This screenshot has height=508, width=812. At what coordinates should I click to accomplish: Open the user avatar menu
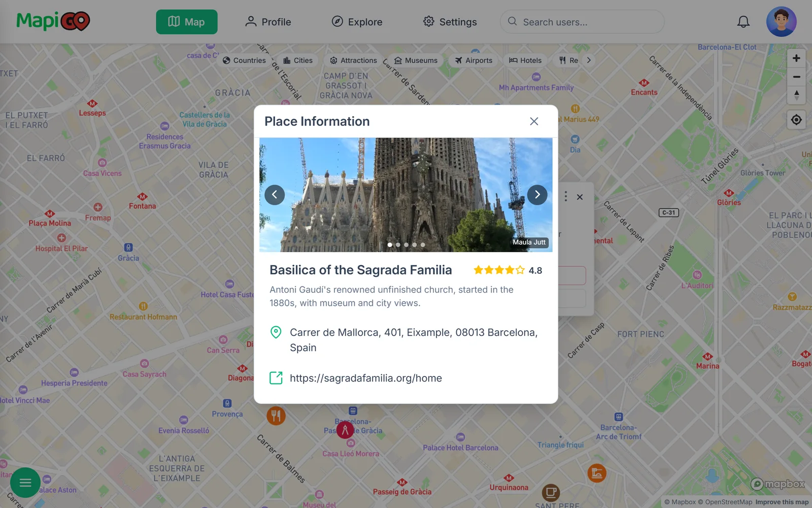tap(782, 22)
